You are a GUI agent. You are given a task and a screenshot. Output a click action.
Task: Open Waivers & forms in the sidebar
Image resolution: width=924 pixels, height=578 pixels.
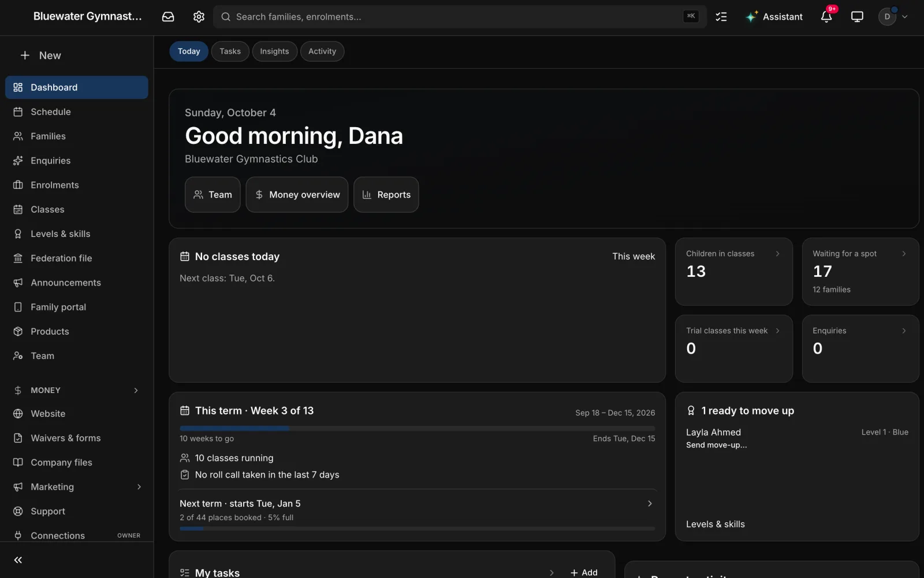[x=77, y=438]
